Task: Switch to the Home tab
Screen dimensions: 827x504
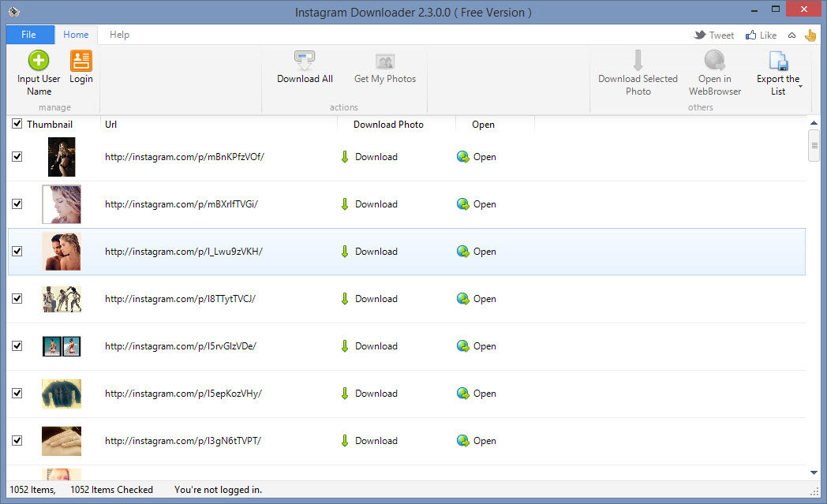Action: 76,34
